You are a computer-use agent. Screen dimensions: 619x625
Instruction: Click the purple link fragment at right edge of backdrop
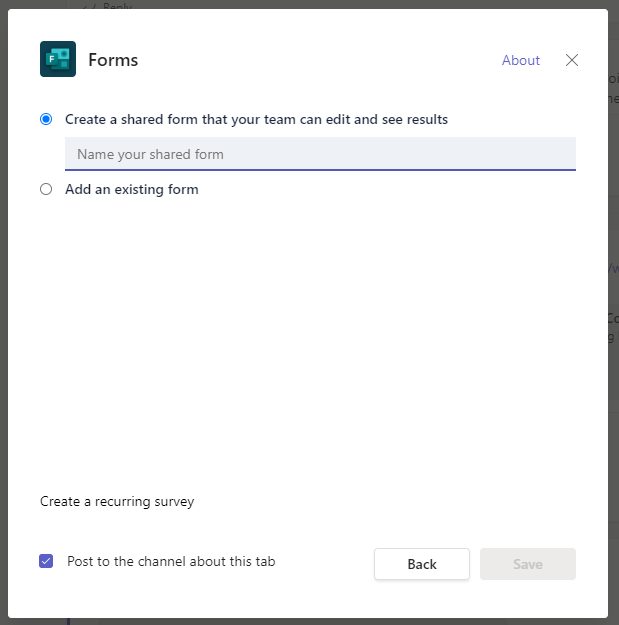click(614, 268)
